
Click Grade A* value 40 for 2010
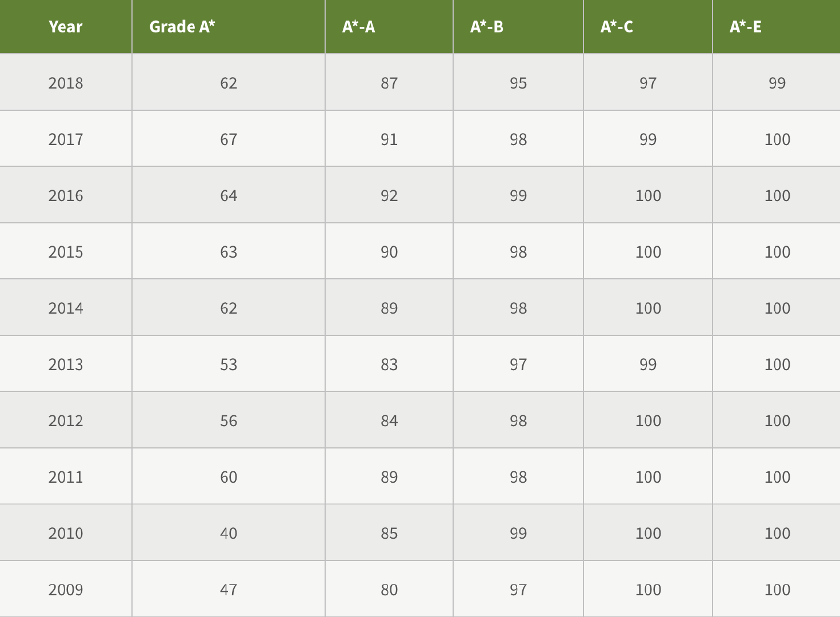coord(229,533)
